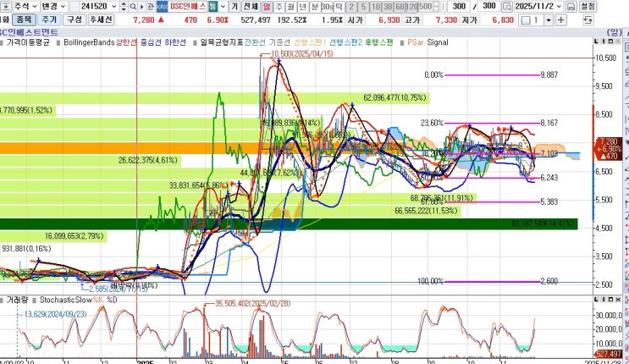The image size is (629, 364).
Task: Click the 62,096,477(10.75%) volume profile label
Action: (395, 97)
